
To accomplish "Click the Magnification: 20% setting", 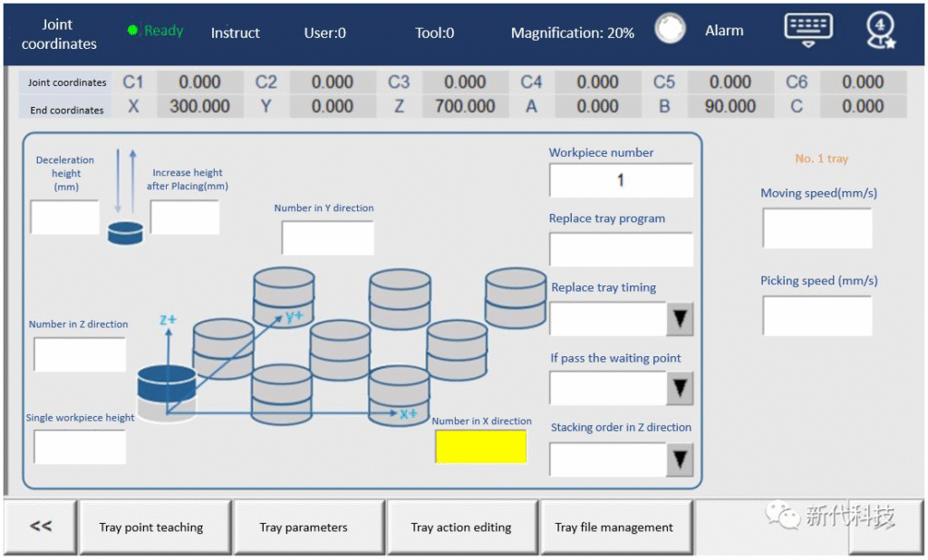I will pyautogui.click(x=573, y=34).
